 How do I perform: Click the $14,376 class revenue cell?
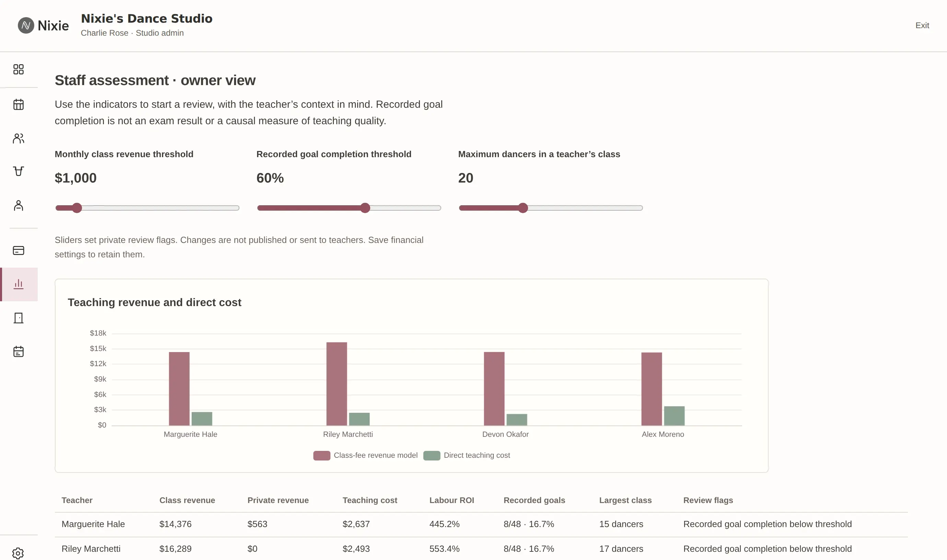coord(175,524)
